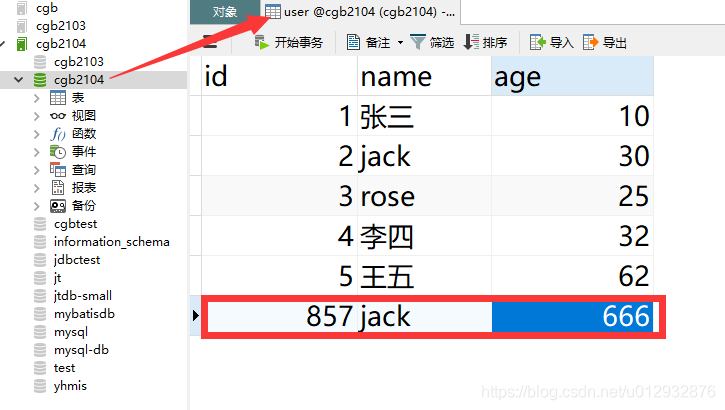Click the 导出 export icon
725x410 pixels.
click(x=591, y=42)
